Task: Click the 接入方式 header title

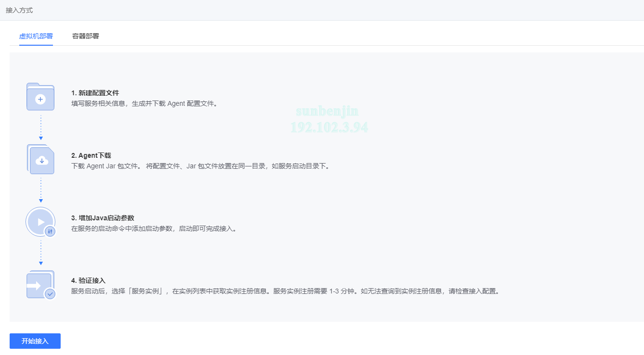Action: [19, 10]
